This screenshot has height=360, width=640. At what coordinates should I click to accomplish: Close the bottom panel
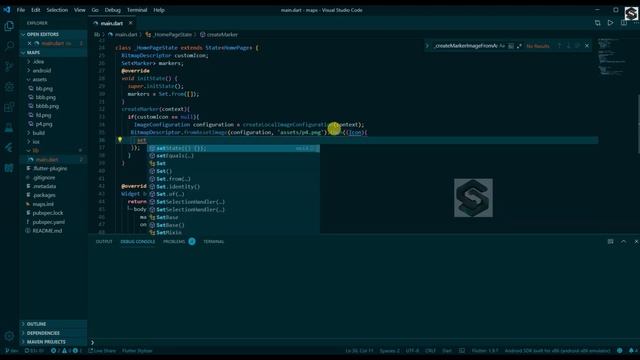tap(636, 242)
